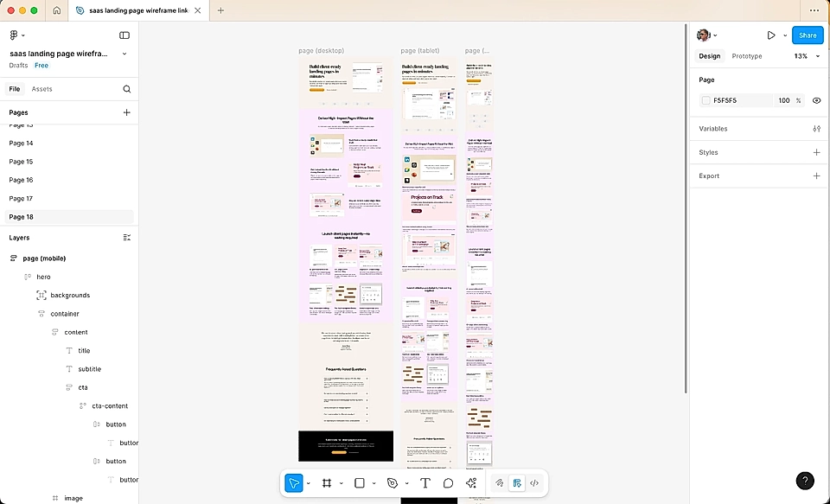
Task: Click the search icon in left panel
Action: [127, 89]
